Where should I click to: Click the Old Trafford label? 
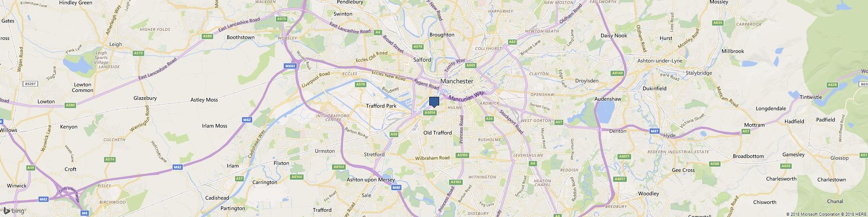[x=437, y=133]
